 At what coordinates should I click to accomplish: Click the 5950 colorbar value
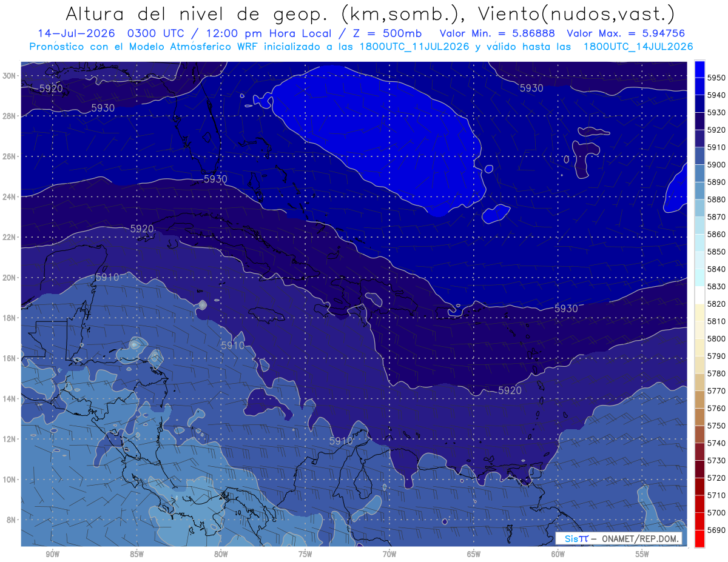click(716, 78)
